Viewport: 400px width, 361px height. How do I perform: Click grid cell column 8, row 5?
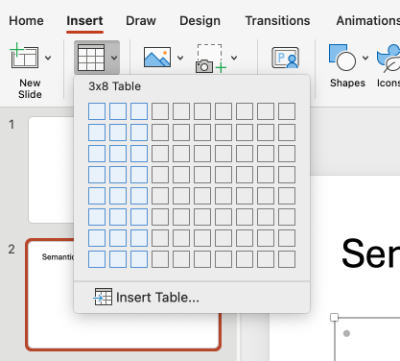(245, 196)
